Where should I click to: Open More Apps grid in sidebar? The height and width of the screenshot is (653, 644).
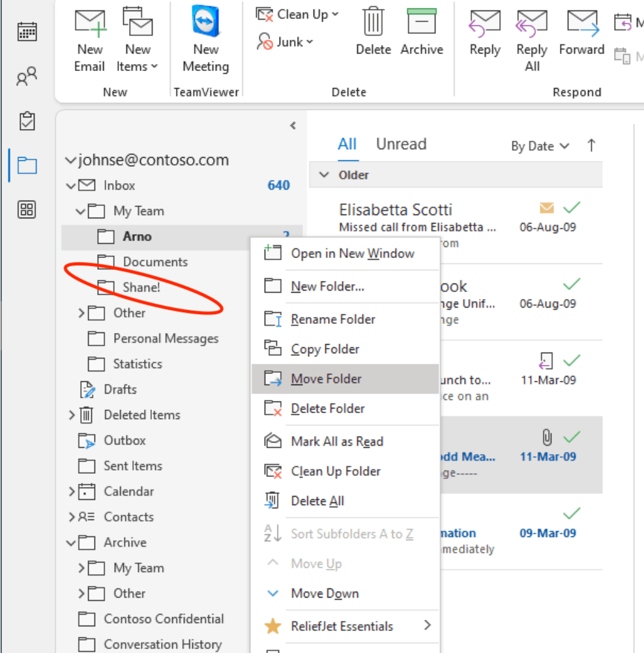(x=27, y=209)
